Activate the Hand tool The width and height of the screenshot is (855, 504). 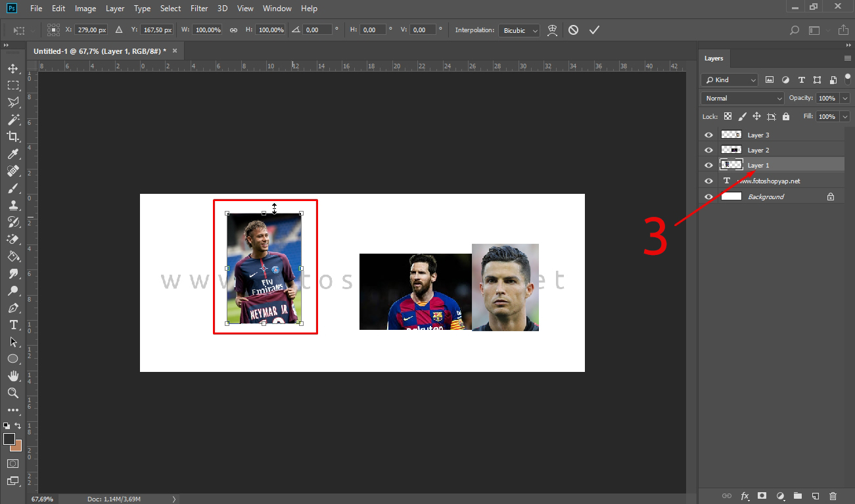12,376
